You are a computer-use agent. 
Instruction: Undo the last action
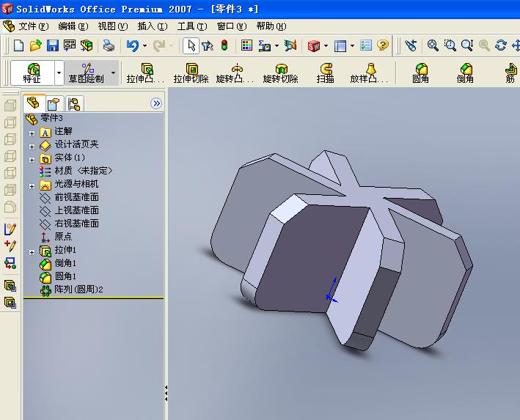coord(133,45)
